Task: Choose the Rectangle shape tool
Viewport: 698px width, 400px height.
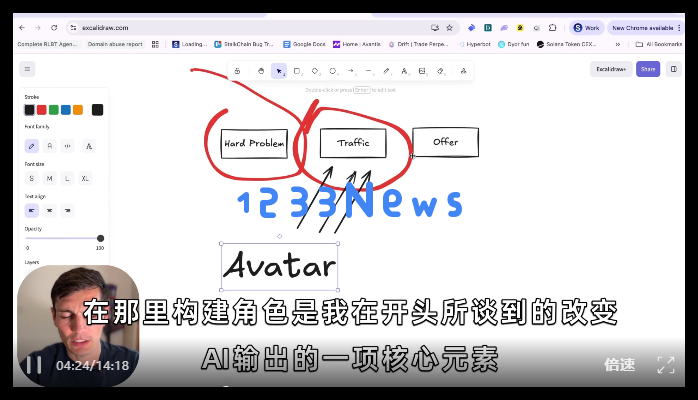Action: (x=297, y=71)
